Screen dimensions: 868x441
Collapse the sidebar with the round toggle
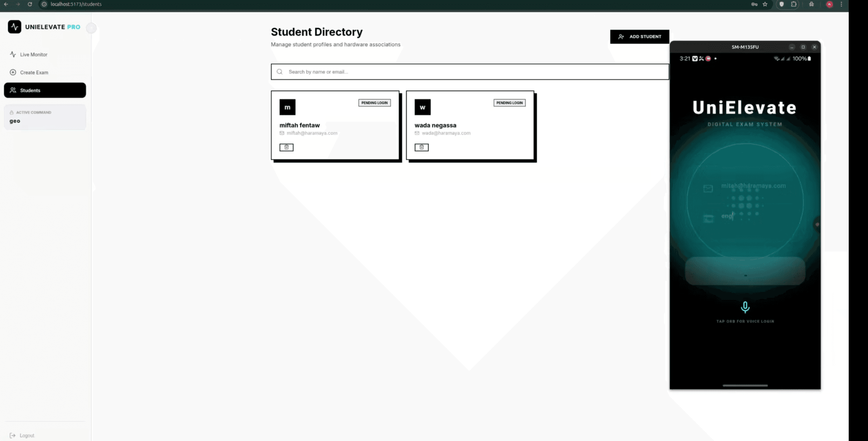point(91,28)
